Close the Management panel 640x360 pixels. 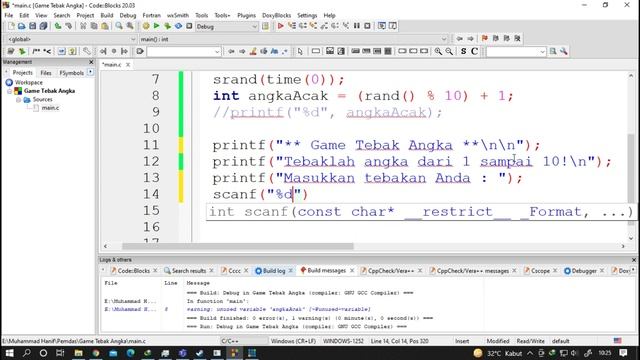pos(91,62)
